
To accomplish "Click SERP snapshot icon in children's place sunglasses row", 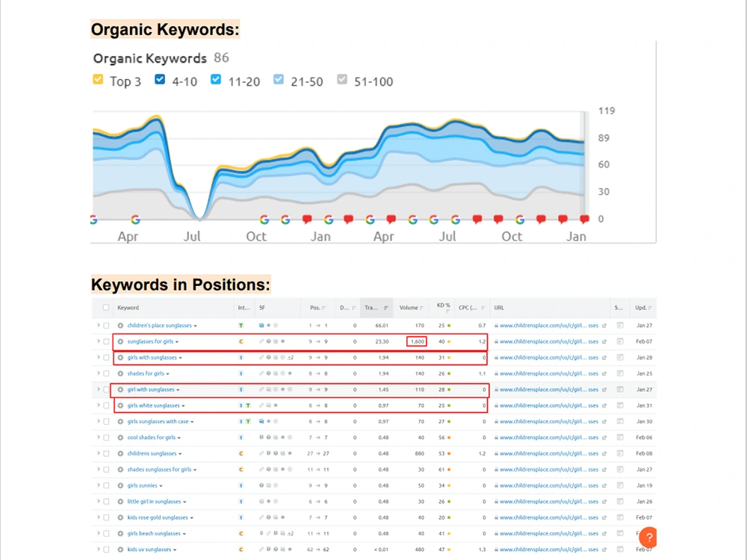I will click(620, 326).
